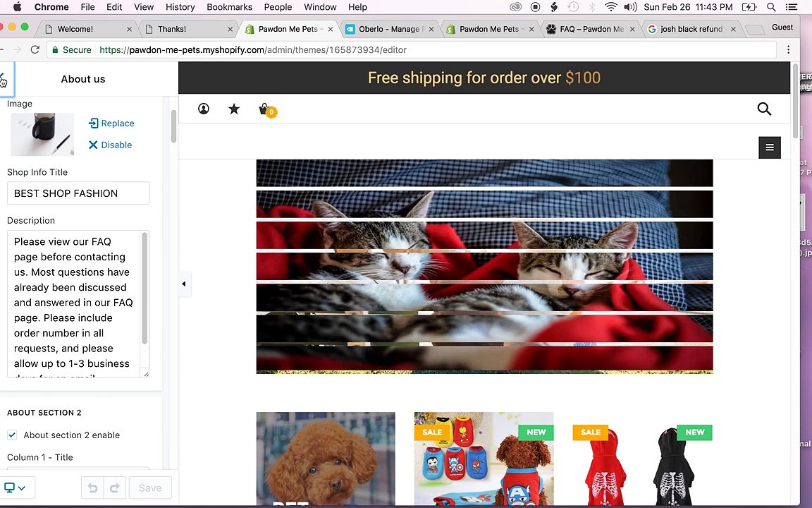This screenshot has width=812, height=508.
Task: Open the wishlist star icon
Action: 234,109
